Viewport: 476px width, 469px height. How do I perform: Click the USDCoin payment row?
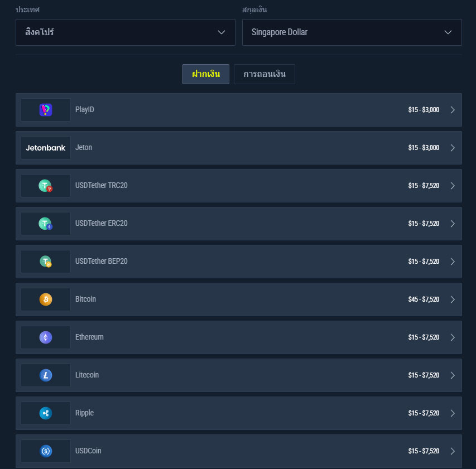[x=239, y=451]
